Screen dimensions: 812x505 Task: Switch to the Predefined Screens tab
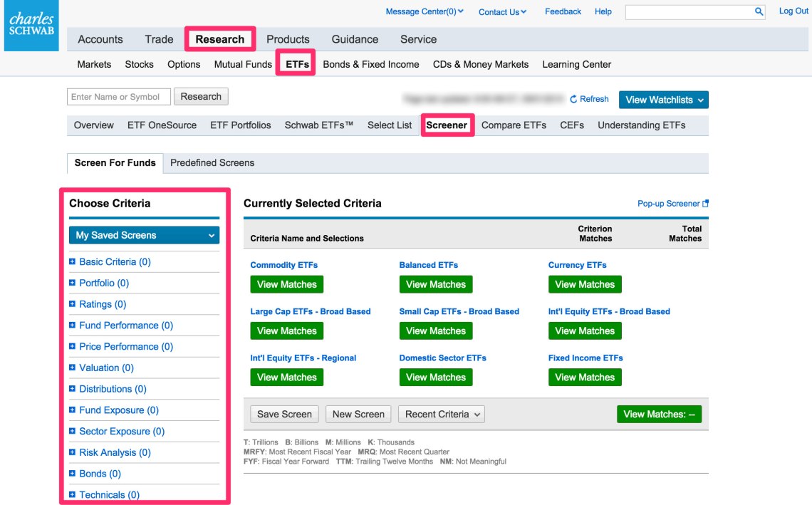(x=212, y=163)
